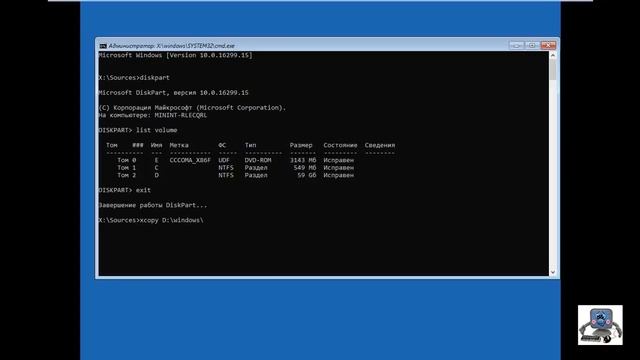Click the 'DISKPART> exit' line
Viewport: 640px width, 360px height.
(124, 190)
